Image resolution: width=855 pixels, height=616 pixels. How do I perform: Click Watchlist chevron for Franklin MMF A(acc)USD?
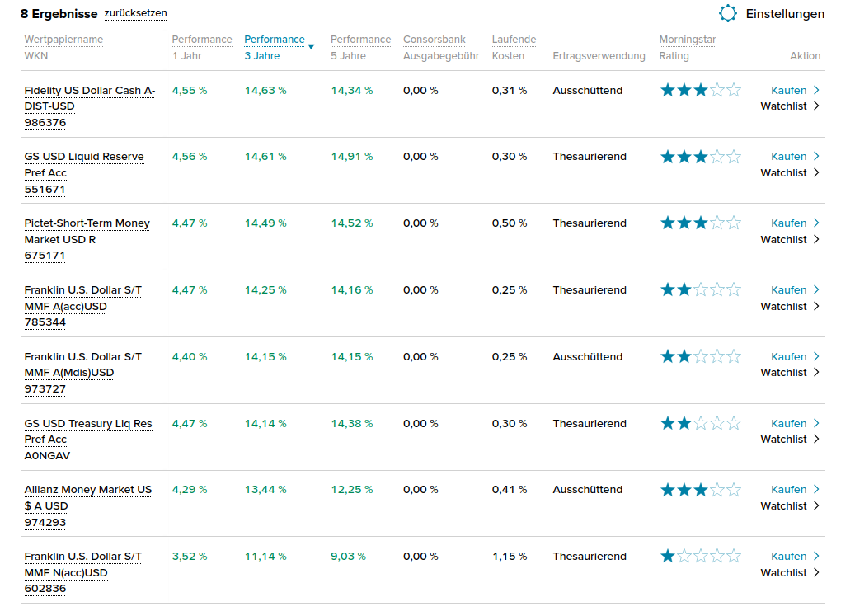point(816,306)
